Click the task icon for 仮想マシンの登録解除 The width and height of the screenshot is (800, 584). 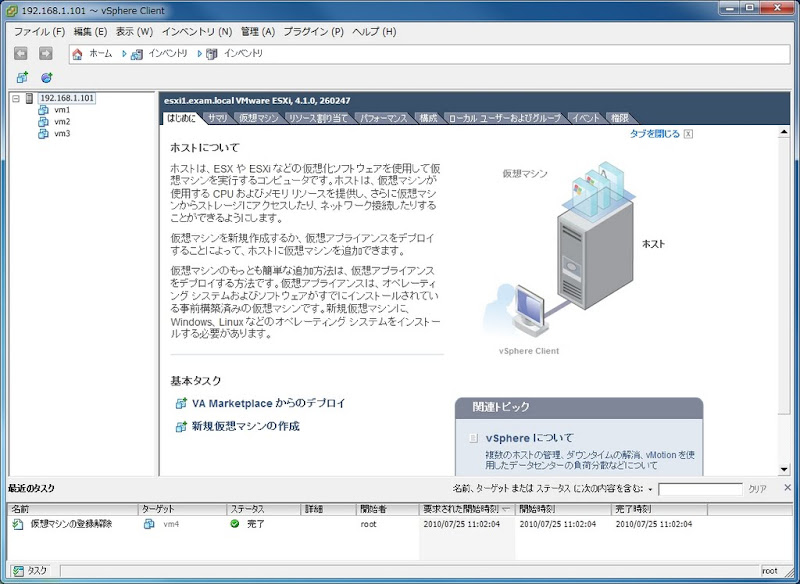coord(18,524)
